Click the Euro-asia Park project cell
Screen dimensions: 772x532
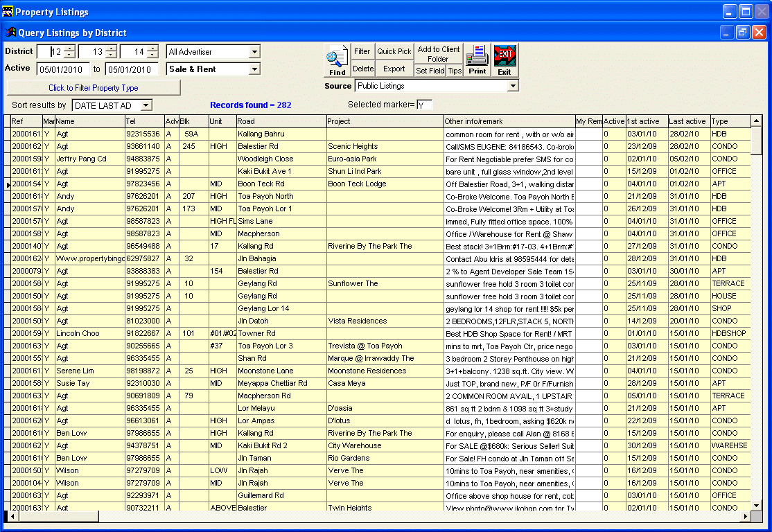coord(385,159)
